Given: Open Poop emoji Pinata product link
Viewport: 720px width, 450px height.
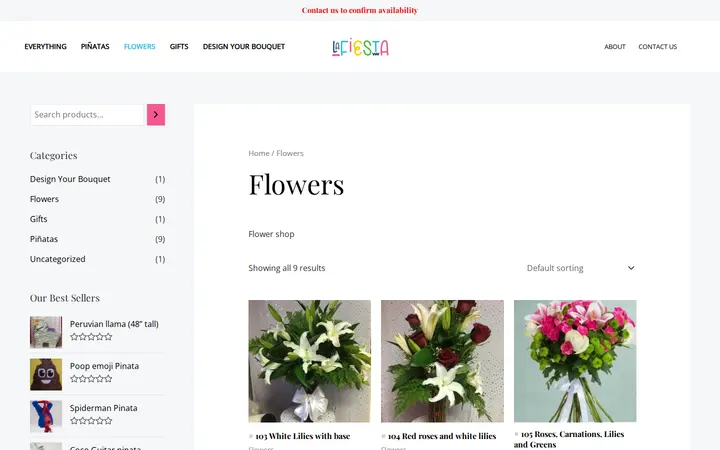Looking at the screenshot, I should coord(104,366).
